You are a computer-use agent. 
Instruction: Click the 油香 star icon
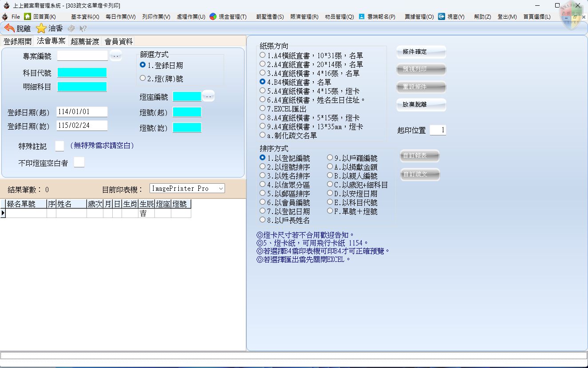click(x=41, y=28)
